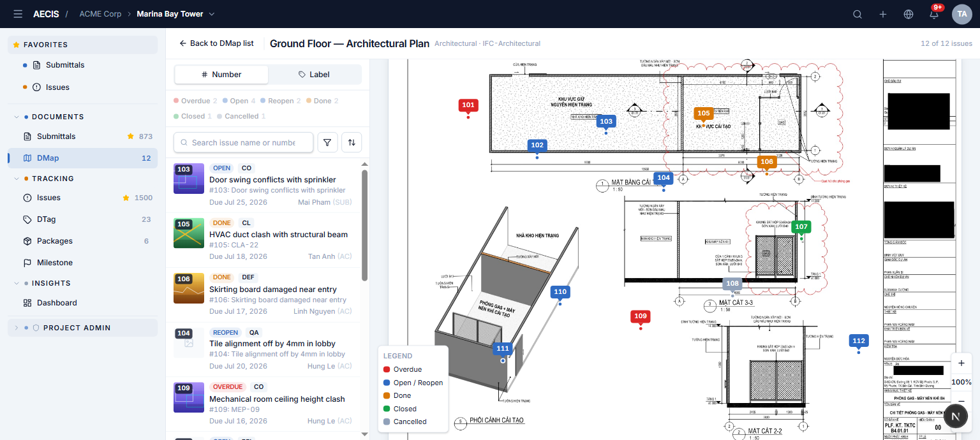Click the plus create icon in header
Viewport: 980px width, 440px height.
[x=883, y=14]
